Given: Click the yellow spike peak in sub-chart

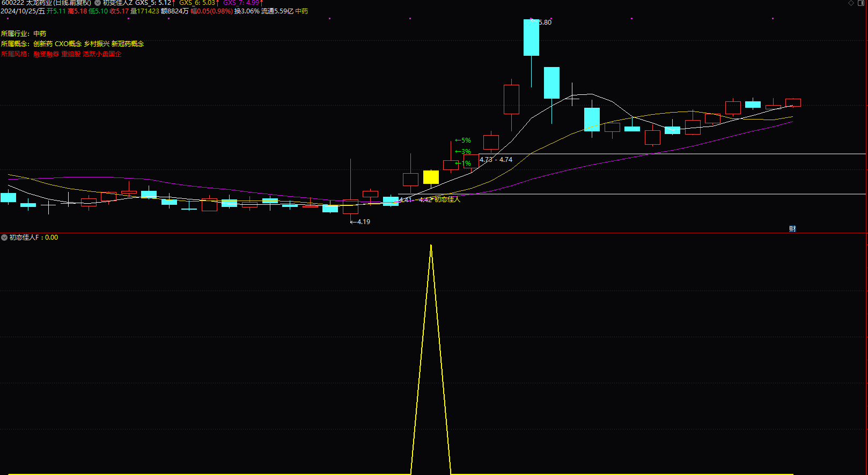Looking at the screenshot, I should pyautogui.click(x=431, y=246).
